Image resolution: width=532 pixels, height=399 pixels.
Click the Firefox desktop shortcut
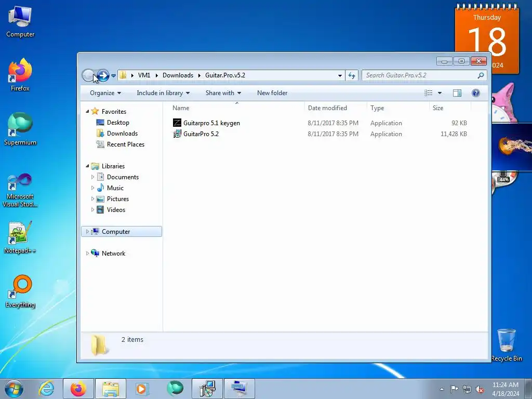[x=20, y=75]
